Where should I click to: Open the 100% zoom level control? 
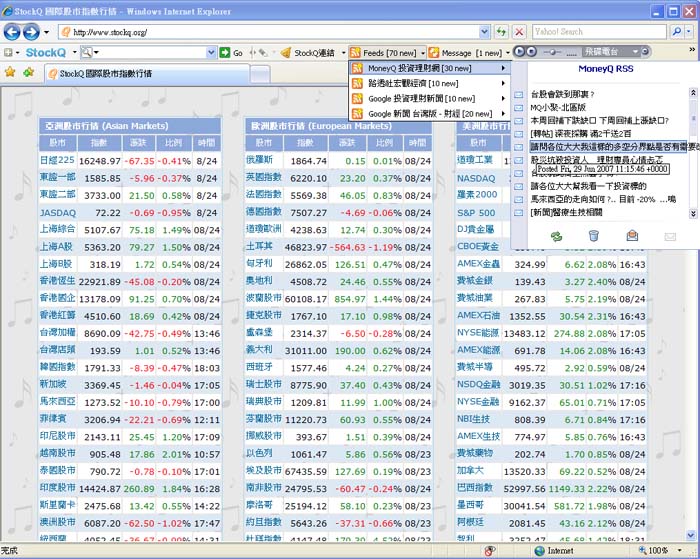click(x=660, y=551)
